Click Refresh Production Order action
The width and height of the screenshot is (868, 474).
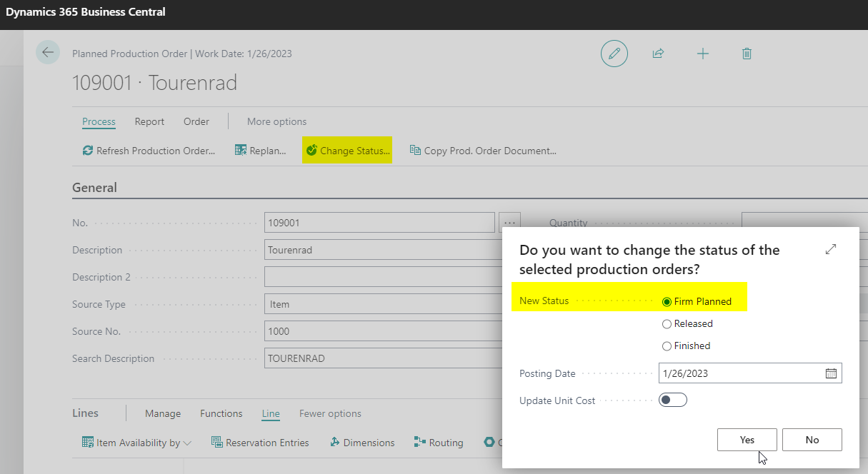149,151
